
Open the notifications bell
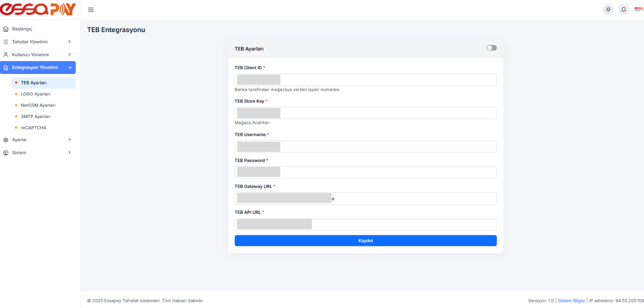(x=623, y=10)
